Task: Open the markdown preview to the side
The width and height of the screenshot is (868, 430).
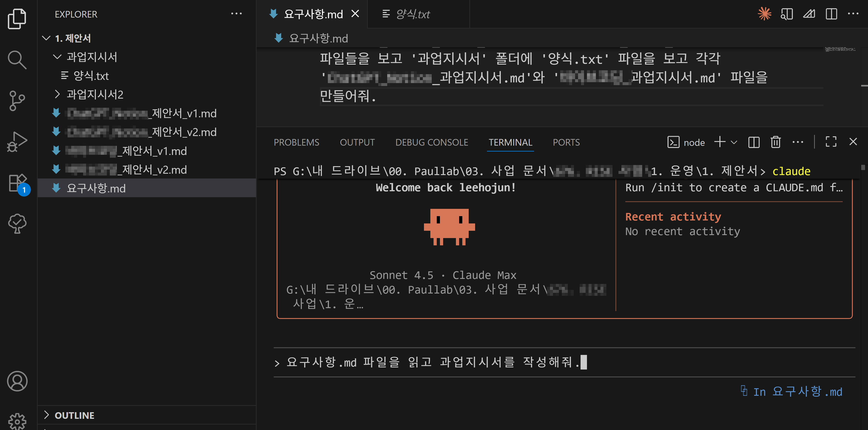Action: [786, 14]
